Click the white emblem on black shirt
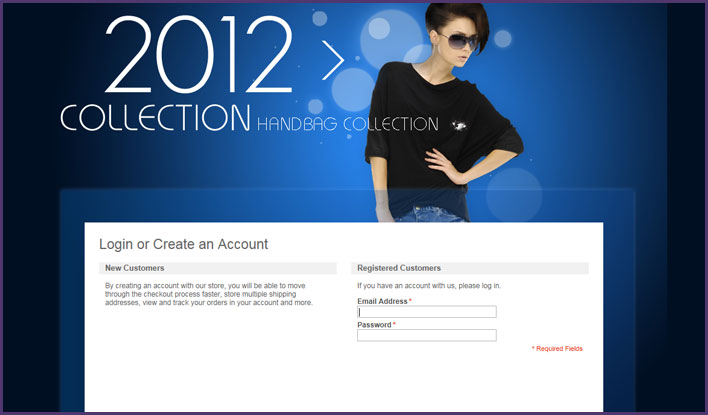 point(459,126)
